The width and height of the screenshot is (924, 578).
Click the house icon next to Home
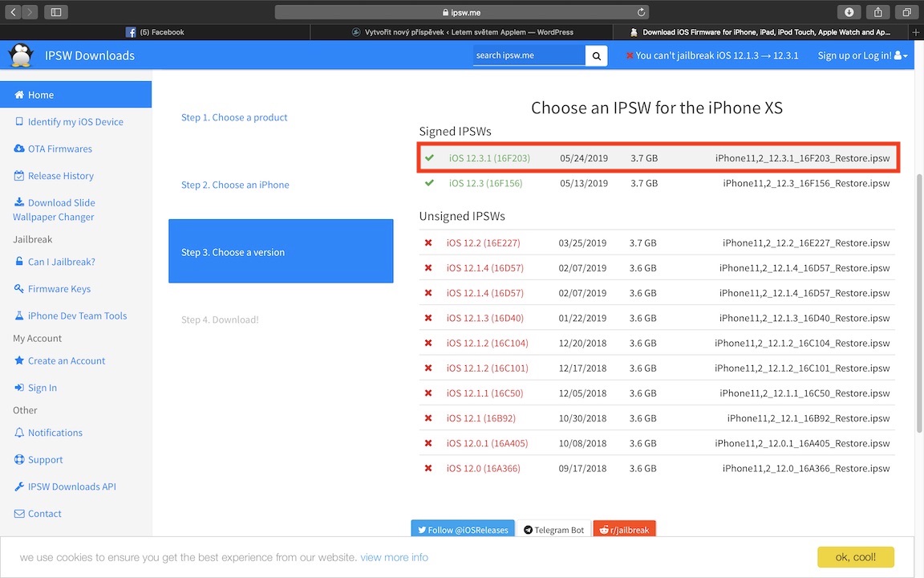click(x=19, y=95)
